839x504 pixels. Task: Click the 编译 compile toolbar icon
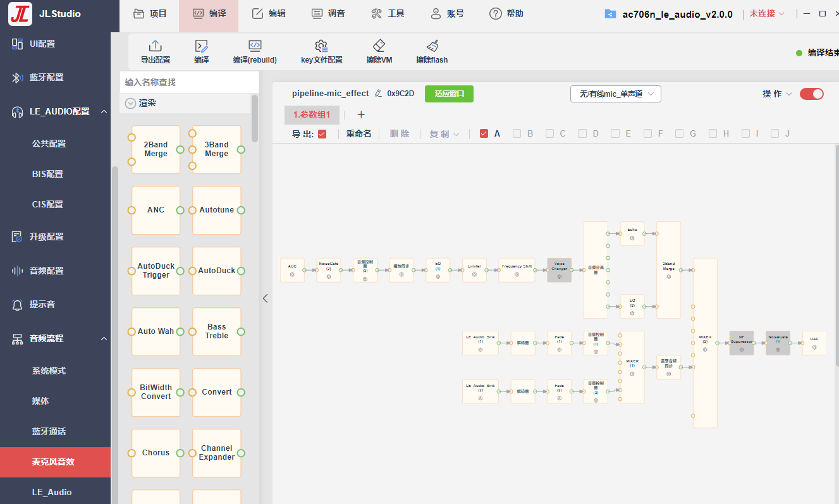pos(201,46)
